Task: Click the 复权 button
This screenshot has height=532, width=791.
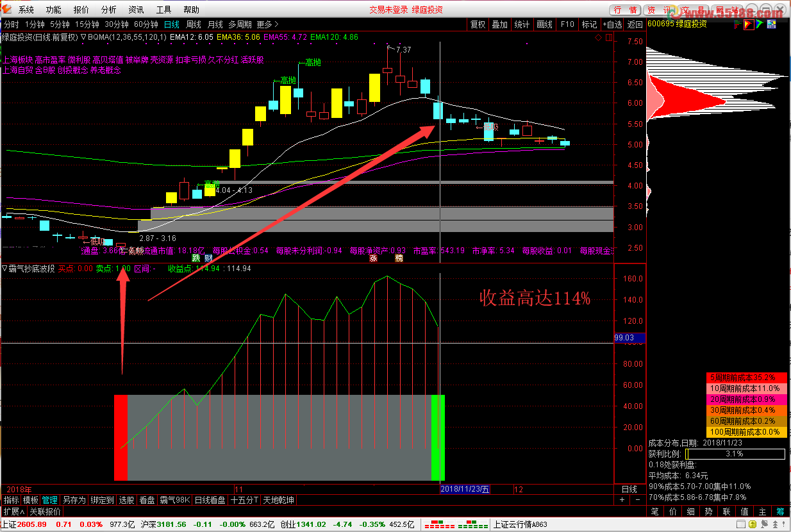Action: tap(478, 24)
